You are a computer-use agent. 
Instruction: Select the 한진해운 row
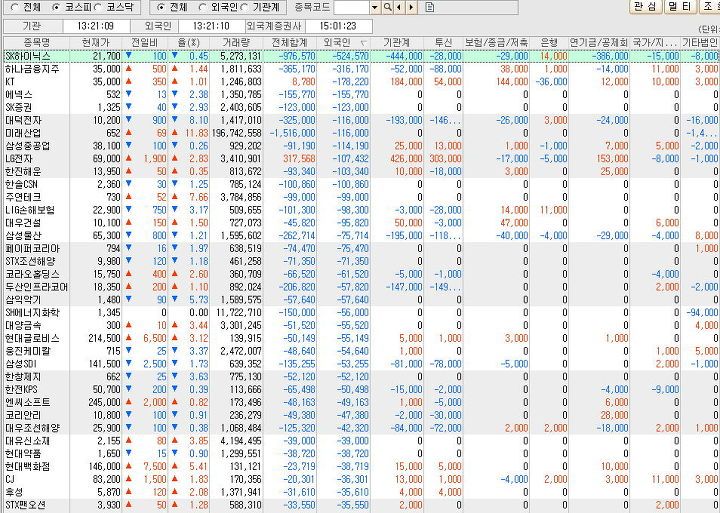click(361, 171)
